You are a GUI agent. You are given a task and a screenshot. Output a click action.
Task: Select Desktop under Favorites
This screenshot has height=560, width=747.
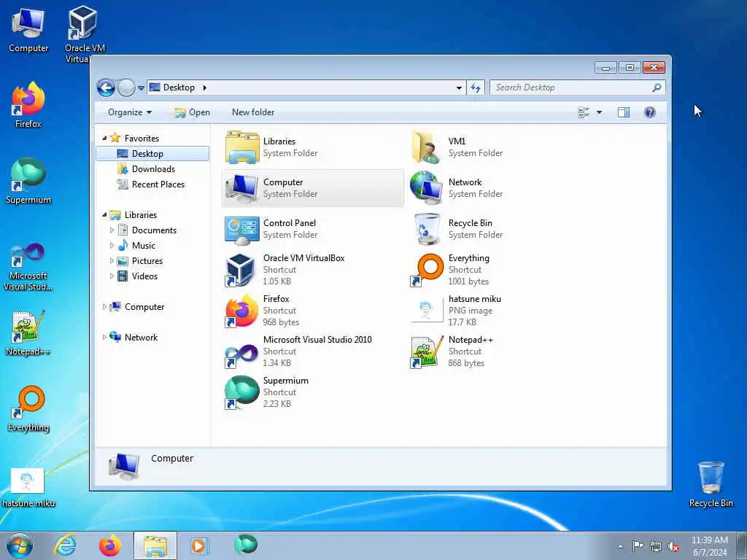pos(152,154)
